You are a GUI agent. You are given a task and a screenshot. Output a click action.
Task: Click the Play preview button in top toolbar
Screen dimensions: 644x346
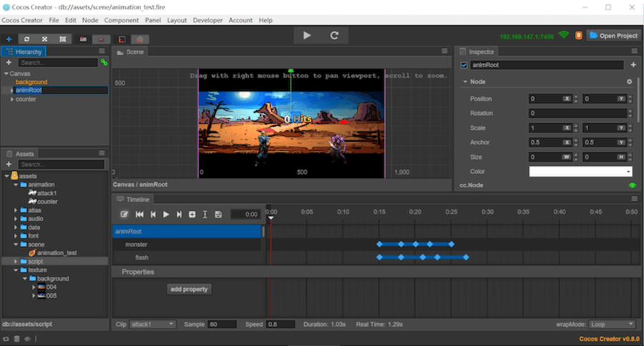307,35
